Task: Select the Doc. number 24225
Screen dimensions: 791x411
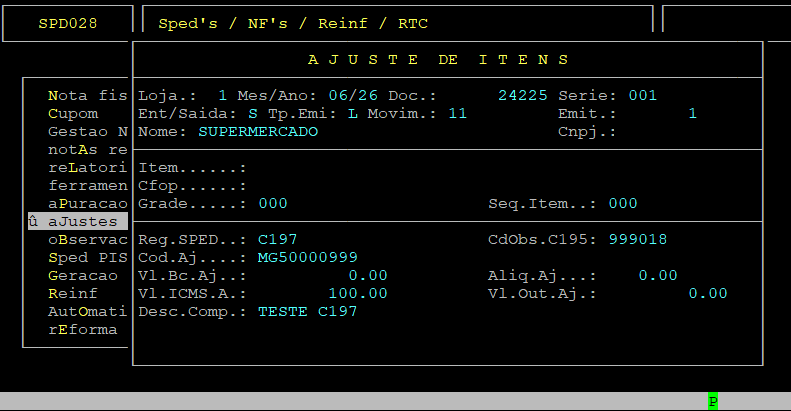Action: pos(523,95)
